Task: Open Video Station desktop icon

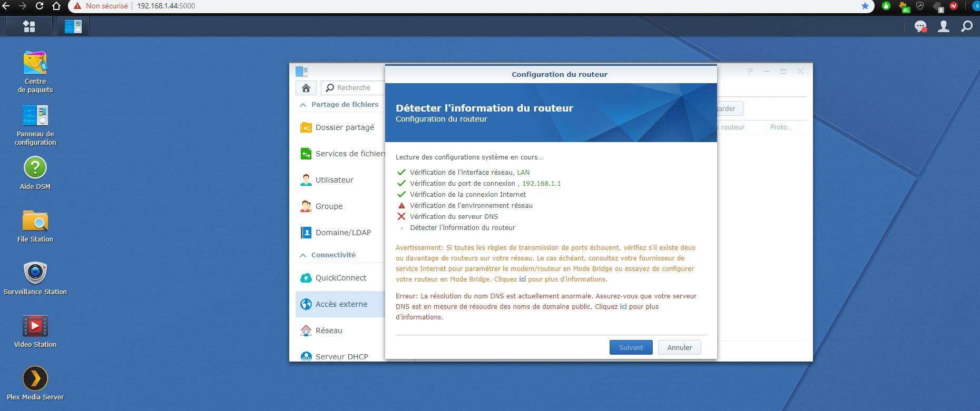Action: pyautogui.click(x=35, y=332)
